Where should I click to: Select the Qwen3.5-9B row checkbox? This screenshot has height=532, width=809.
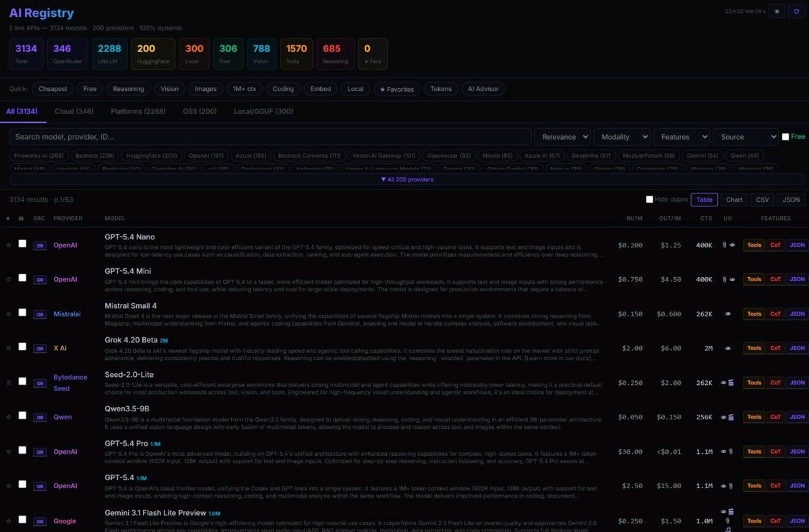22,415
